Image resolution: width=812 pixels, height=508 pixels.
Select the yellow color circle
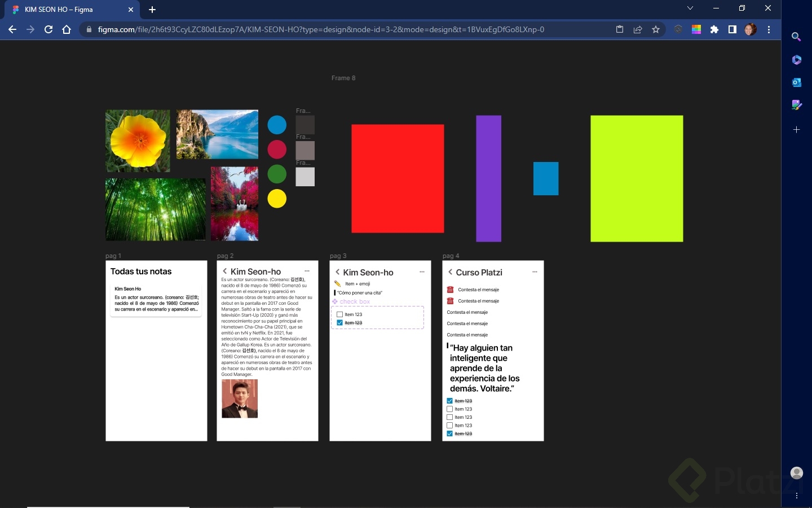(277, 199)
